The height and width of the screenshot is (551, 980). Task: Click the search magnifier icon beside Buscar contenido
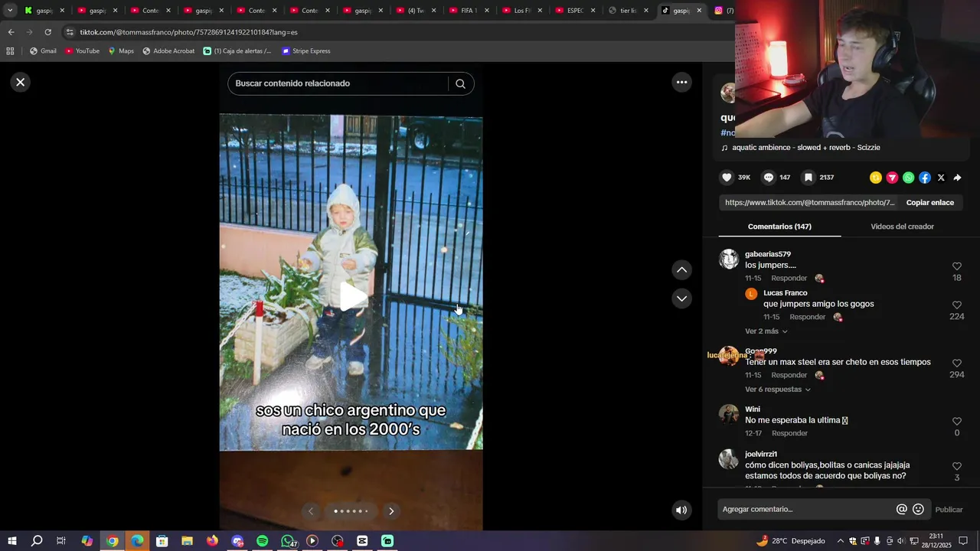pos(460,83)
